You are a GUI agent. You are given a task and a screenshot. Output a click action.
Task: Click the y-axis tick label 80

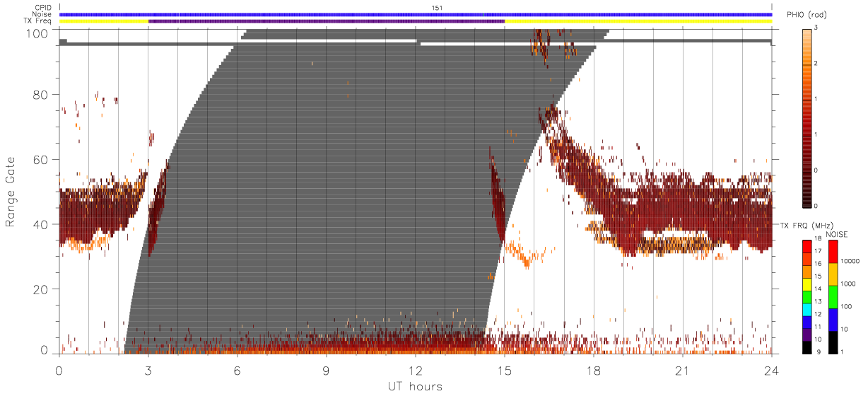40,95
